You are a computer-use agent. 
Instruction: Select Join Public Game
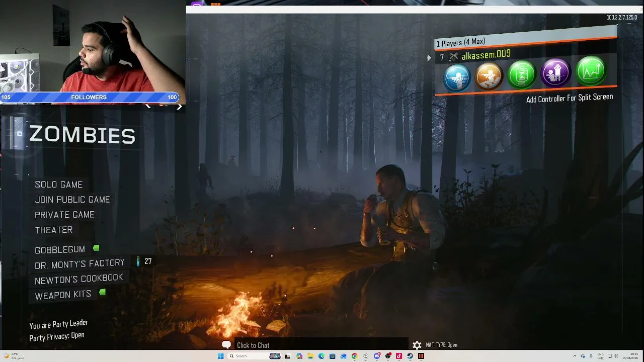tap(72, 200)
